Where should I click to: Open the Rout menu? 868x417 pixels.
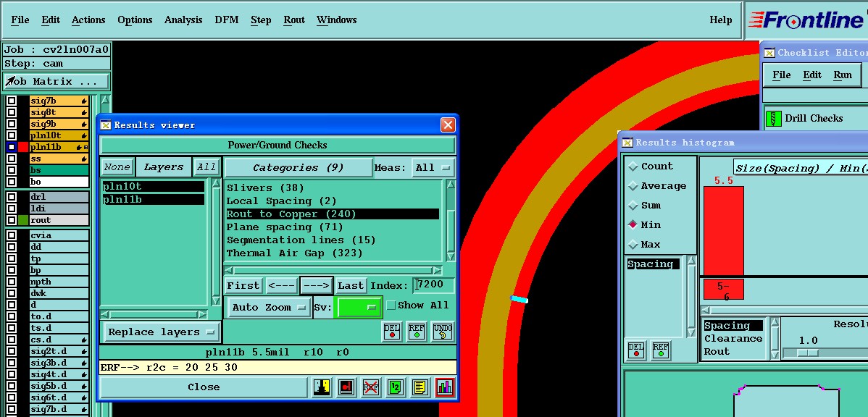pyautogui.click(x=294, y=20)
